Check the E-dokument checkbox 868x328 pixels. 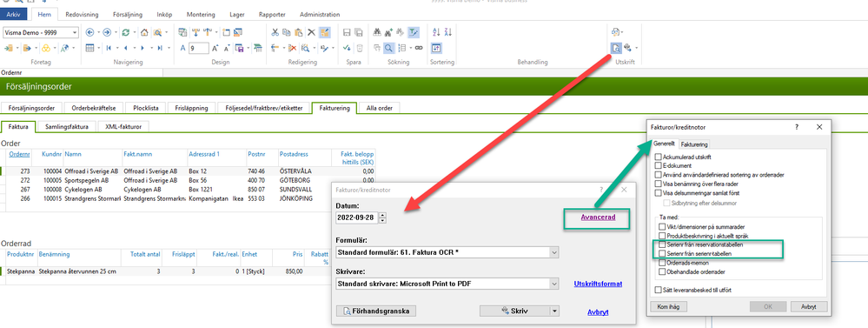coord(658,165)
